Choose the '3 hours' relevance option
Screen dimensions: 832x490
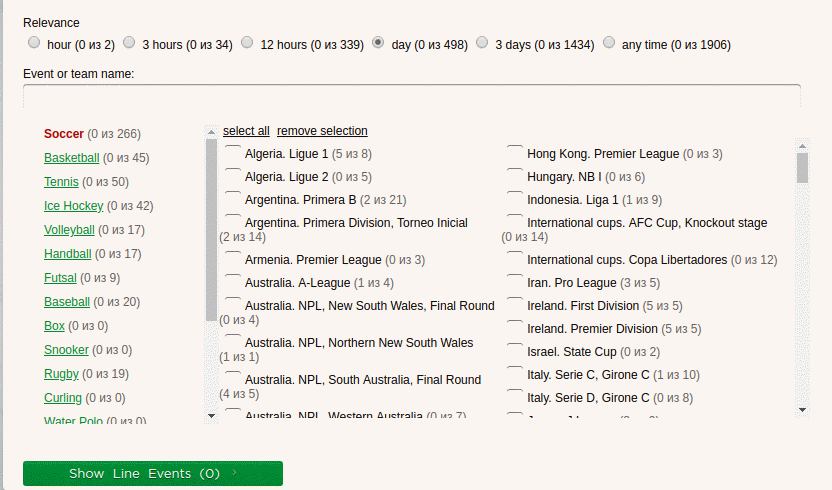coord(129,43)
